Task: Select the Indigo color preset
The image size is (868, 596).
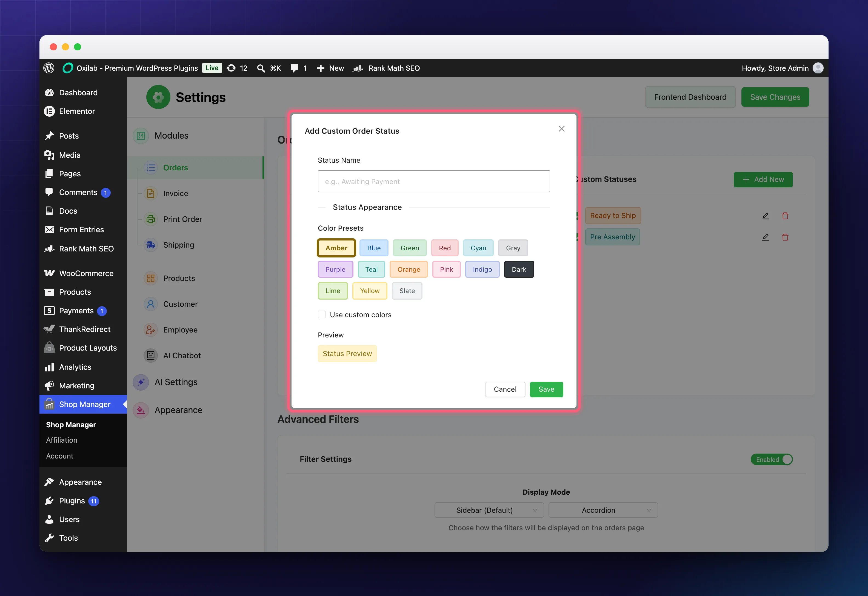Action: [x=482, y=269]
